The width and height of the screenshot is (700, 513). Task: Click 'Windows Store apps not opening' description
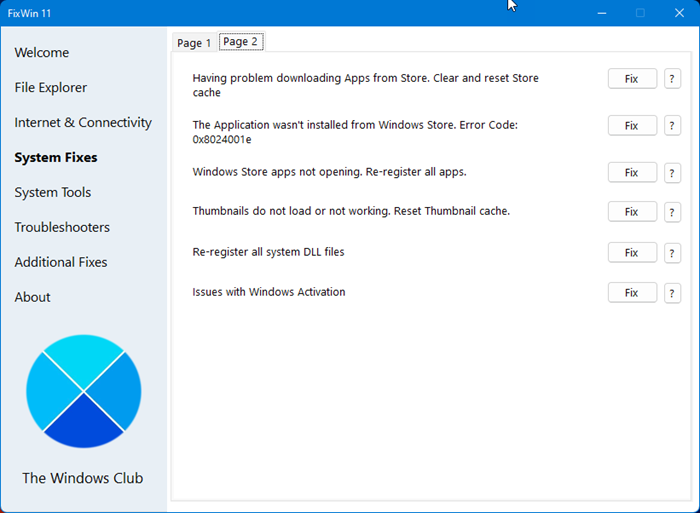coord(329,172)
